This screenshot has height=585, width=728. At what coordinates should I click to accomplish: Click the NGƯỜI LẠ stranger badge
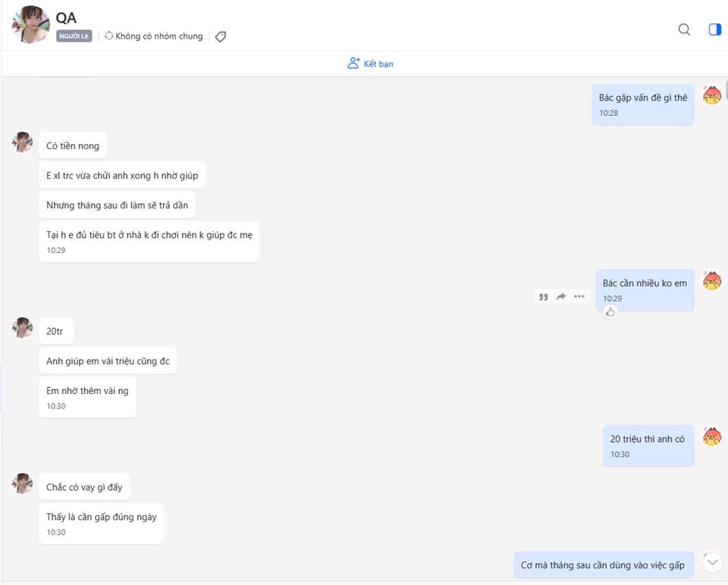(x=74, y=36)
